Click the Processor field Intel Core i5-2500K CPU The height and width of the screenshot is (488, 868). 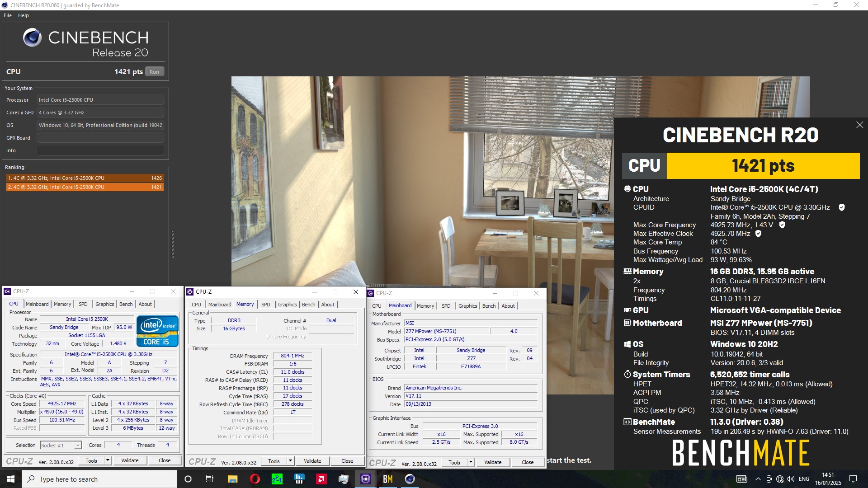pos(100,100)
